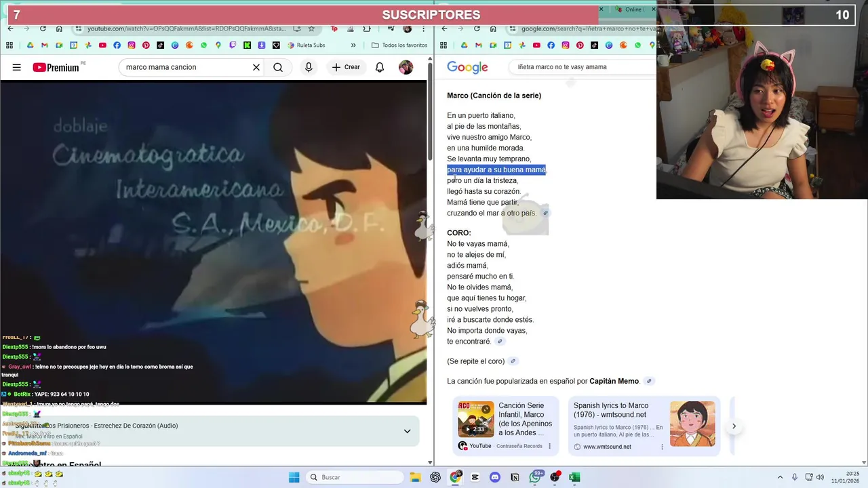Screen dimensions: 868x488
Task: Click the Google window address bar URL
Action: click(x=589, y=28)
